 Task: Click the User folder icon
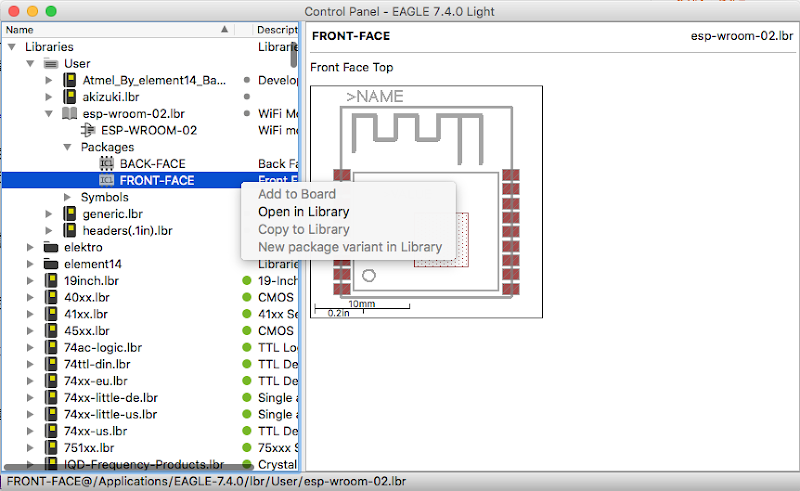(x=51, y=64)
